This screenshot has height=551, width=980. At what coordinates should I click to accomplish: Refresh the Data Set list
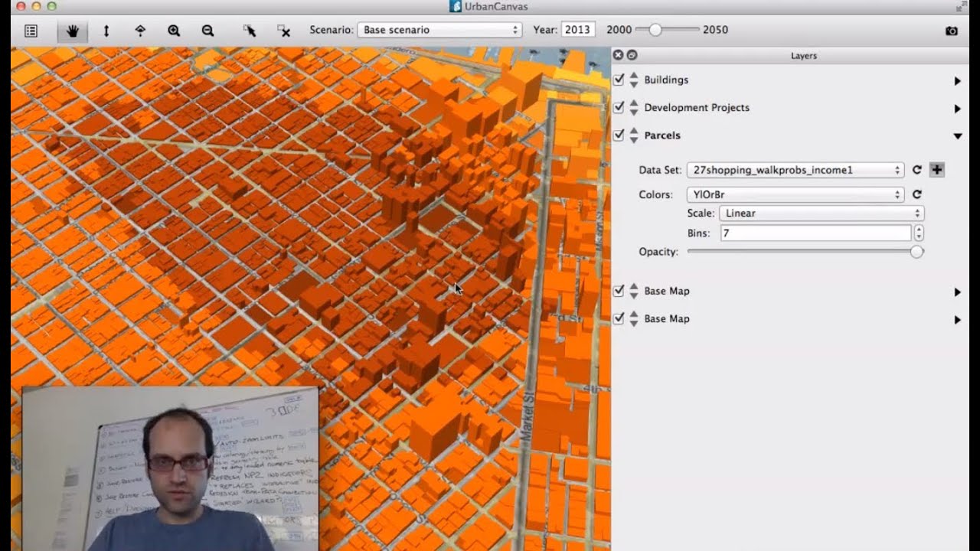(x=916, y=170)
